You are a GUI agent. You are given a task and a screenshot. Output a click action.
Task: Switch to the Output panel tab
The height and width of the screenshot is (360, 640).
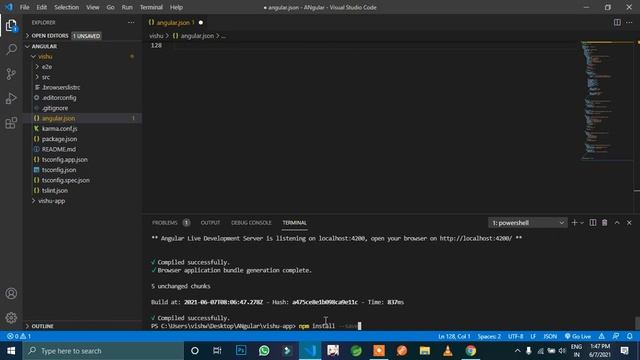pyautogui.click(x=210, y=222)
